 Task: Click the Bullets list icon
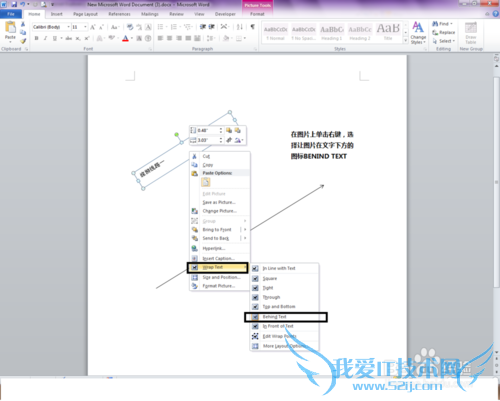coord(160,27)
